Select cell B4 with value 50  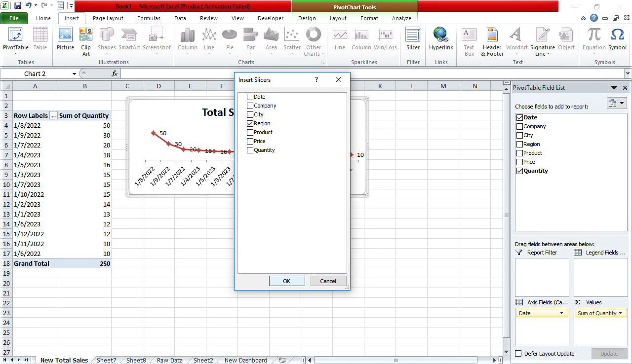84,125
